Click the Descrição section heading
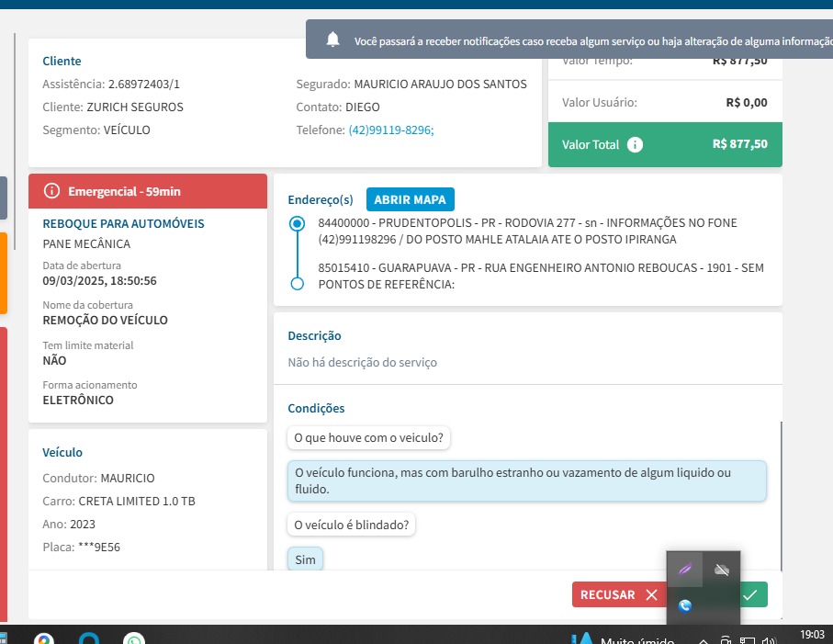This screenshot has height=644, width=833. [314, 336]
